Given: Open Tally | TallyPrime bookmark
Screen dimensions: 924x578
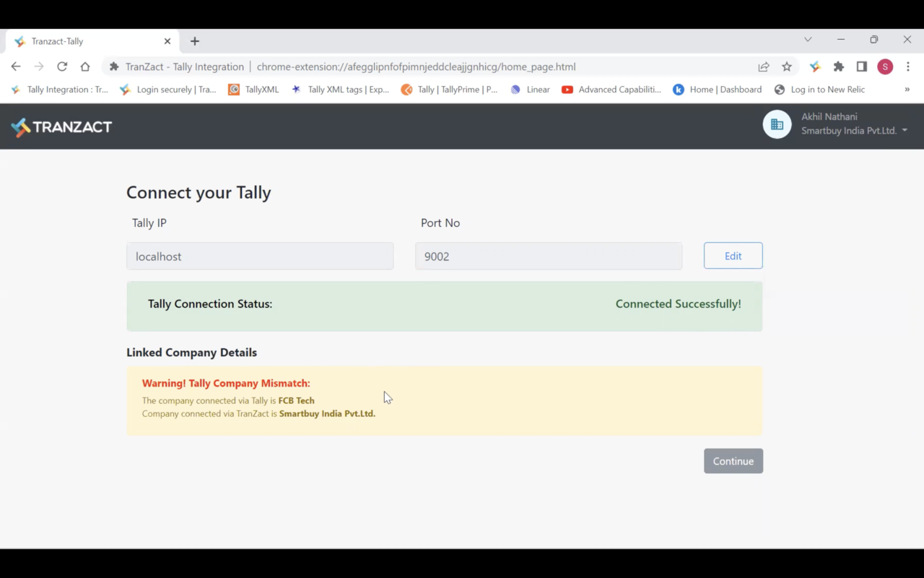Looking at the screenshot, I should [449, 90].
